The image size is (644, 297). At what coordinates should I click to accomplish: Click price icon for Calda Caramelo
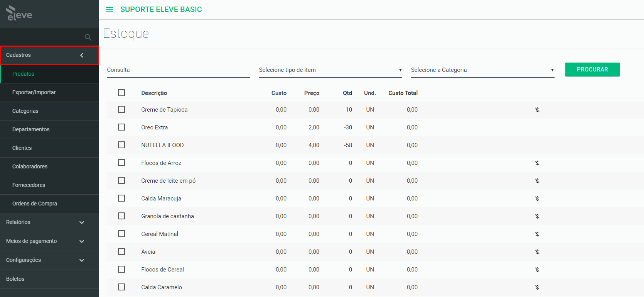point(537,287)
